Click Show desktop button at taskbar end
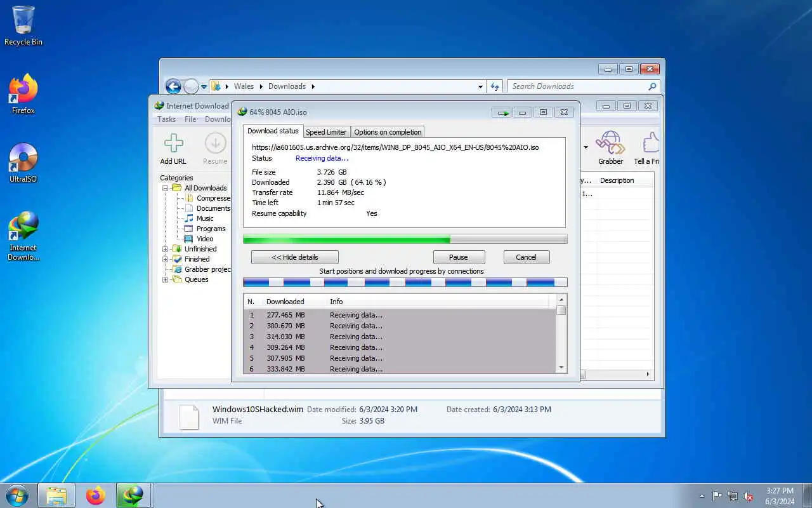The image size is (812, 508). pyautogui.click(x=807, y=495)
